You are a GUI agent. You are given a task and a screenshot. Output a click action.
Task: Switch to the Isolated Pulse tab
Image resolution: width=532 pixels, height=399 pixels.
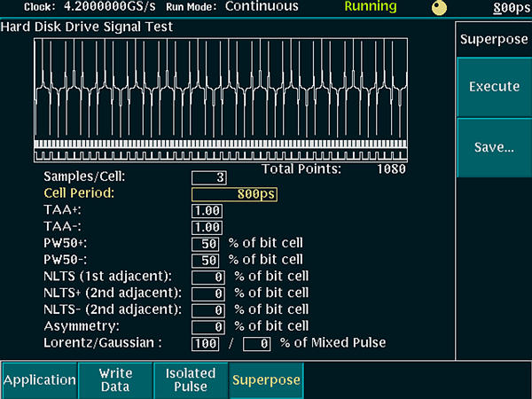pos(191,379)
